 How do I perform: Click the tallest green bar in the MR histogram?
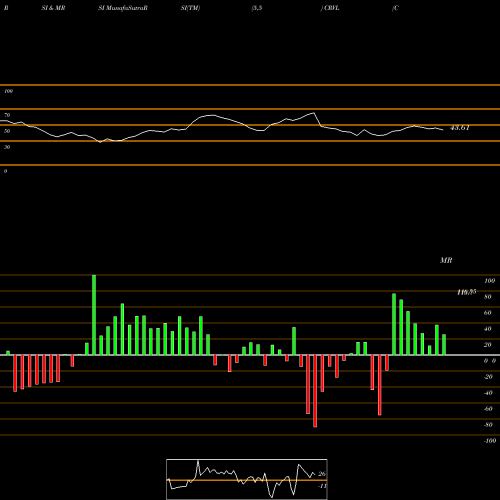94,315
